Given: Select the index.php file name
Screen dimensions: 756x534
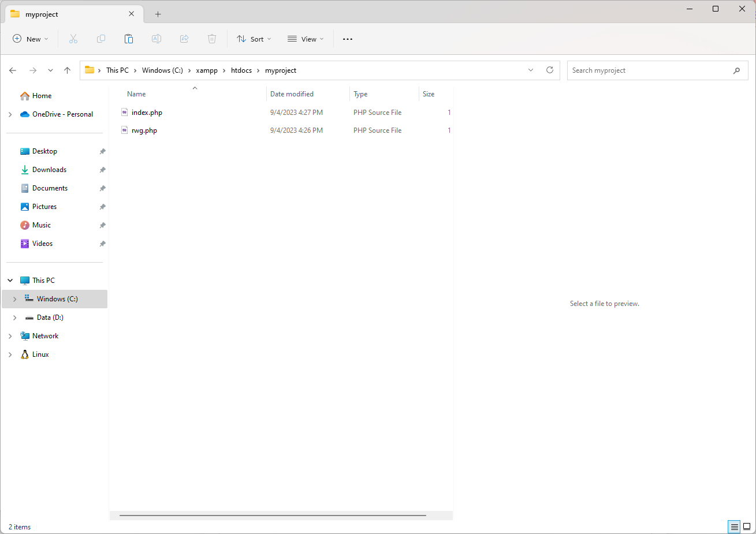Looking at the screenshot, I should click(x=147, y=113).
